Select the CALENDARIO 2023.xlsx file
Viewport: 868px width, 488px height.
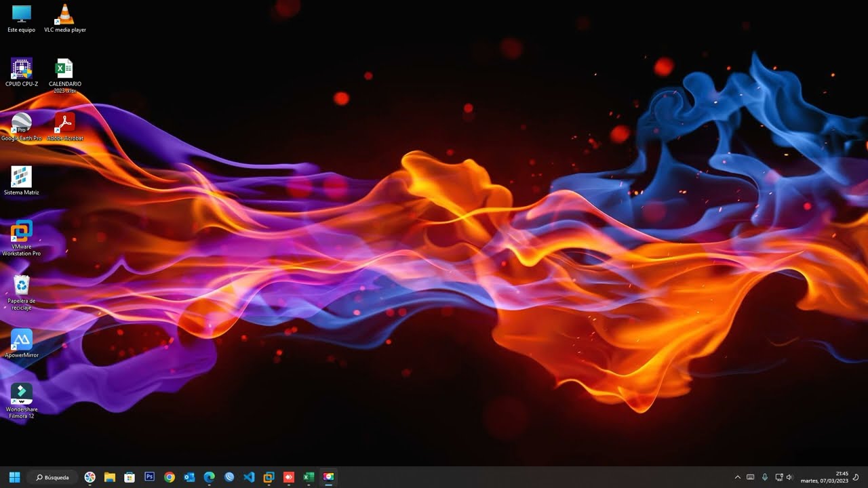click(65, 76)
